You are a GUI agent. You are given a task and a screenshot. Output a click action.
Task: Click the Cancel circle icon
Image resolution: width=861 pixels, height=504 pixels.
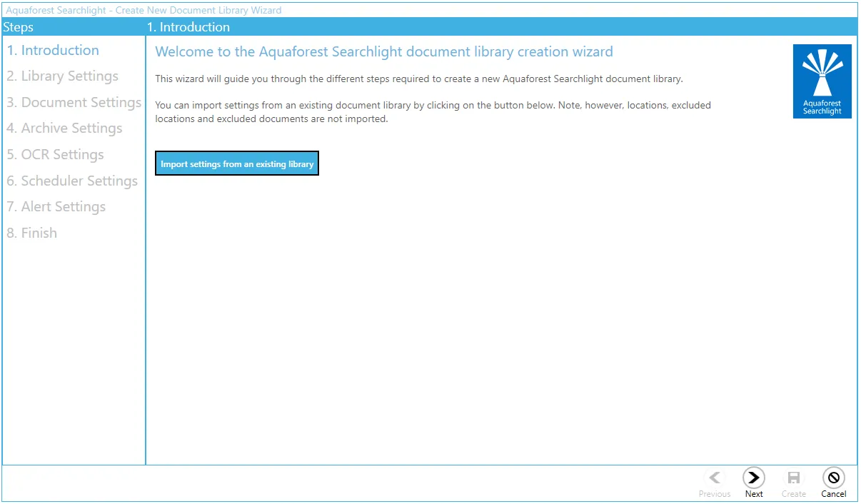tap(833, 478)
